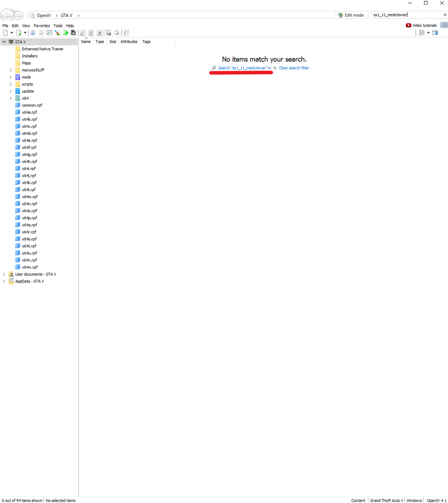Open the New file dropdown arrow
The width and height of the screenshot is (448, 503).
tap(12, 33)
